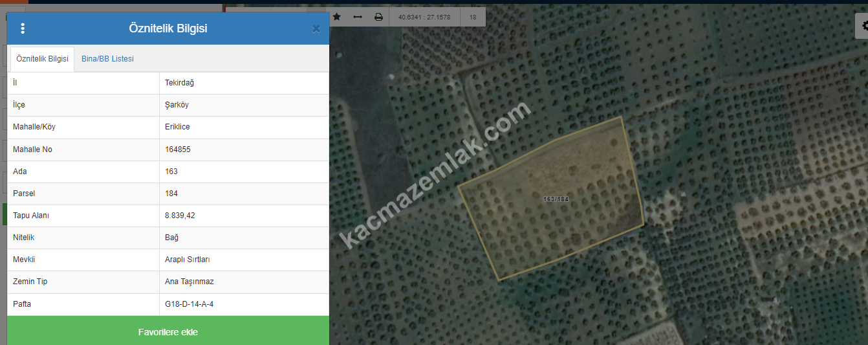Viewport: 868px width, 345px height.
Task: Click the print map icon
Action: pyautogui.click(x=378, y=17)
